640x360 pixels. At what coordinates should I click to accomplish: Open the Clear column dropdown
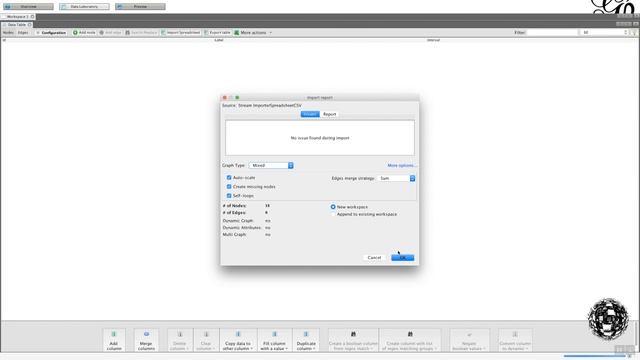point(206,340)
